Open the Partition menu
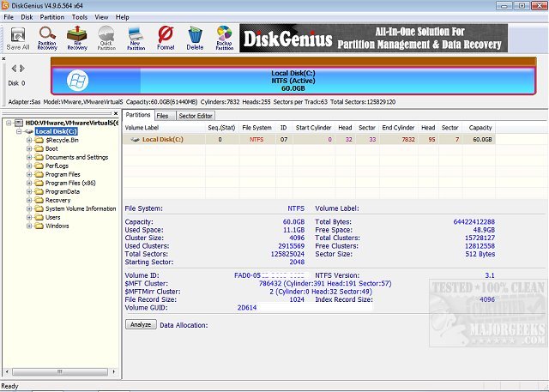 point(51,16)
